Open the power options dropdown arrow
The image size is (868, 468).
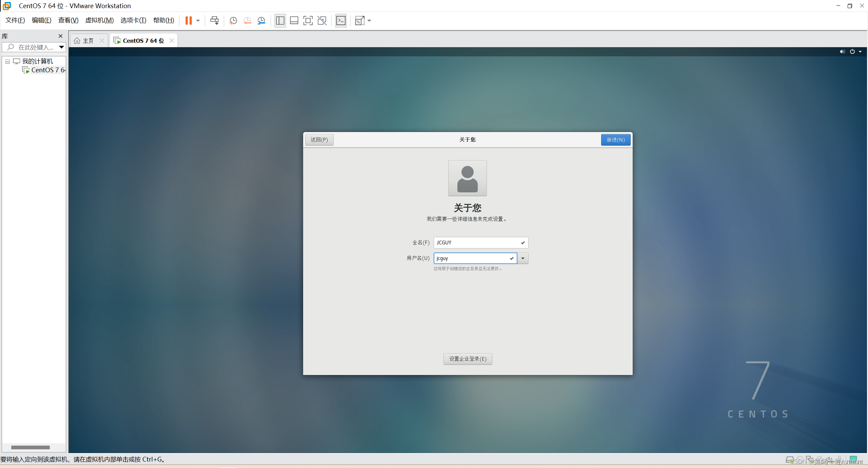pos(860,52)
